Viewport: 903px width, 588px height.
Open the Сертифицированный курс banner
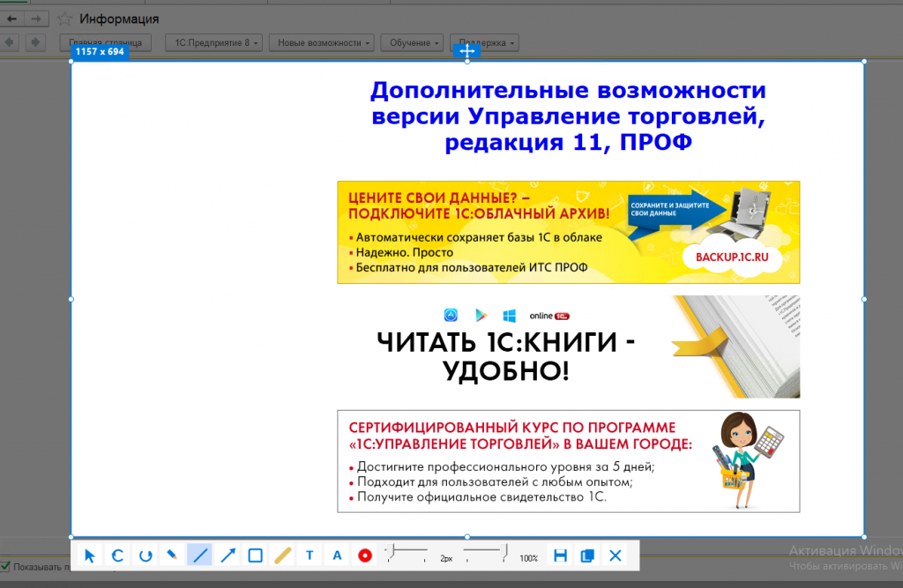(569, 461)
